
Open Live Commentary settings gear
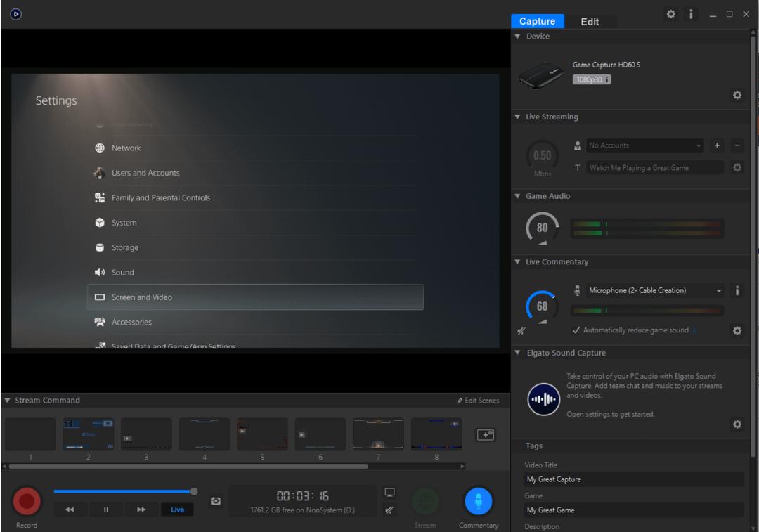coord(737,330)
